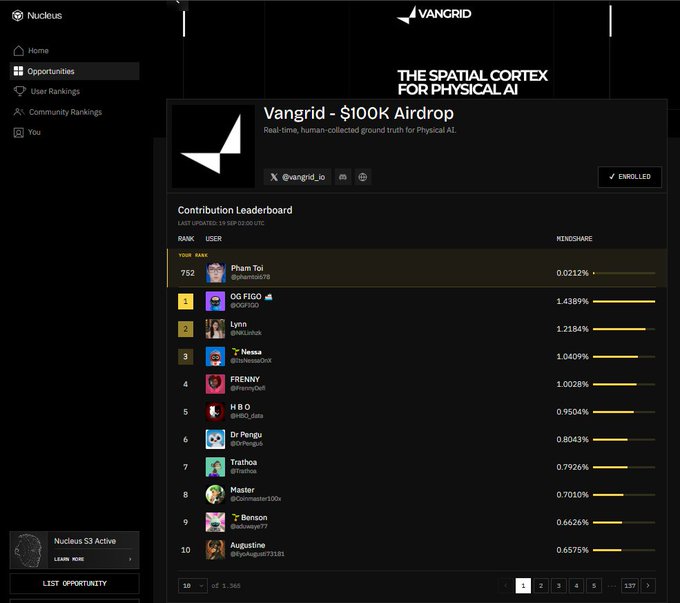Click the Augustine avatar
Viewport: 680px width, 603px height.
(215, 550)
